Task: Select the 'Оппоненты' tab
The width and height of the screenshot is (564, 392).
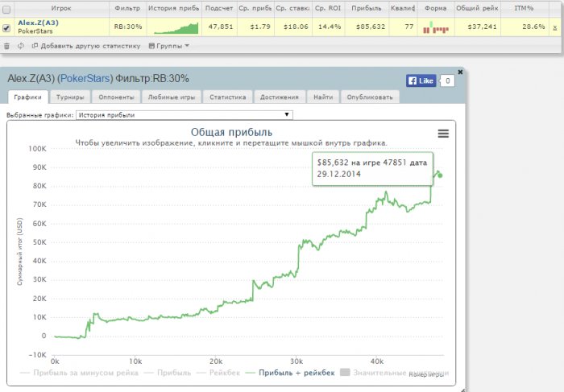Action: tap(115, 97)
